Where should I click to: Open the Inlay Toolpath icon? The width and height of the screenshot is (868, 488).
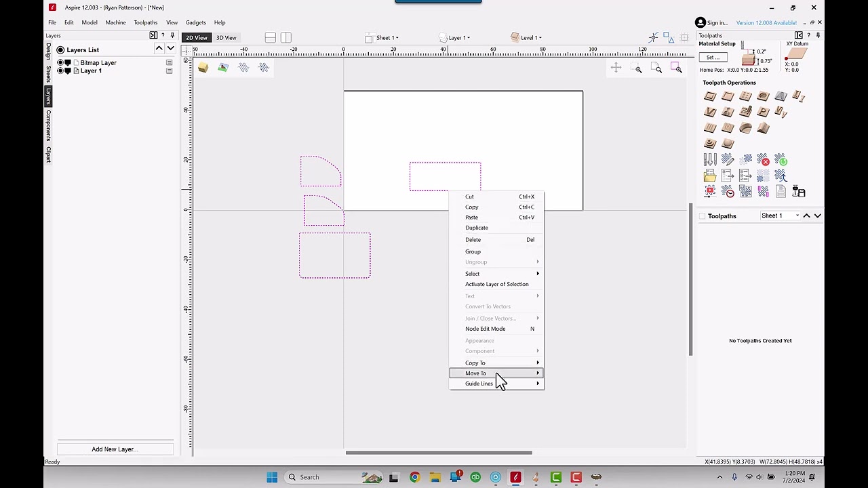point(798,96)
